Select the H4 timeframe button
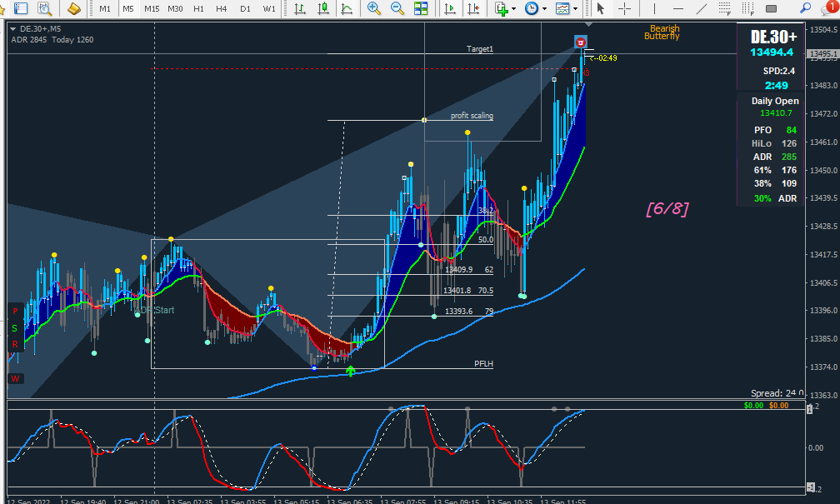Screen dimensions: 840x504 pos(222,8)
